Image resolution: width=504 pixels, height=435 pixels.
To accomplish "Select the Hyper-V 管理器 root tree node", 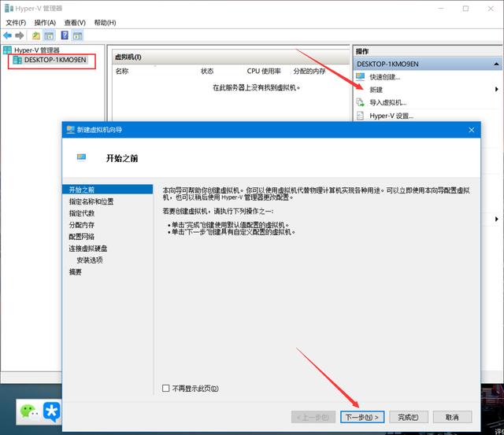I will tap(31, 50).
